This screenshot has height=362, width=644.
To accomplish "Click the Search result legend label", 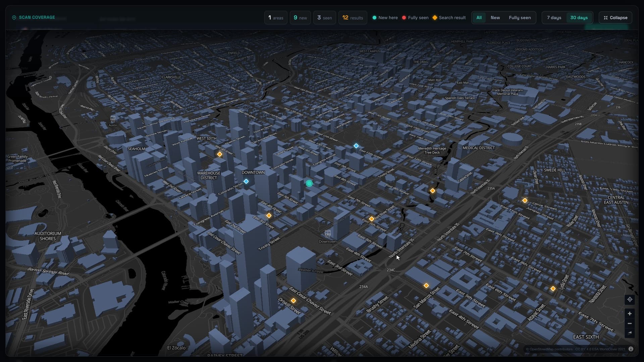I will (452, 18).
